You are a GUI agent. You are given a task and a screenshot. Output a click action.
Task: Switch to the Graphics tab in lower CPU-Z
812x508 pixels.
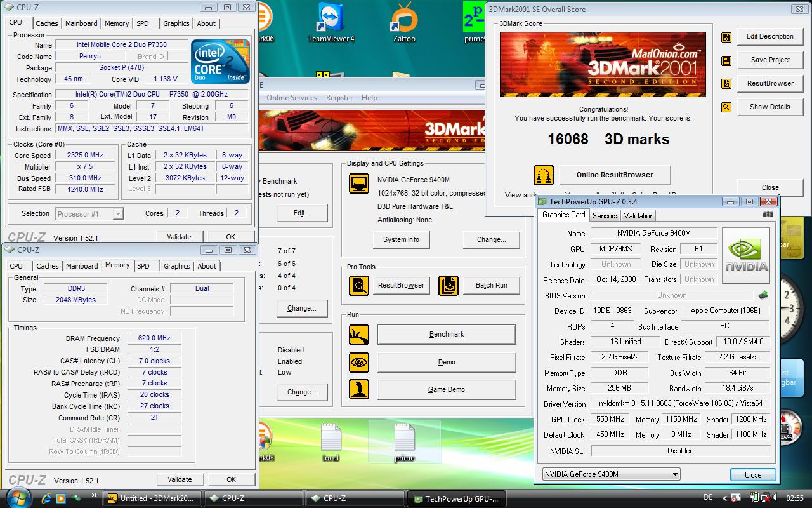176,266
